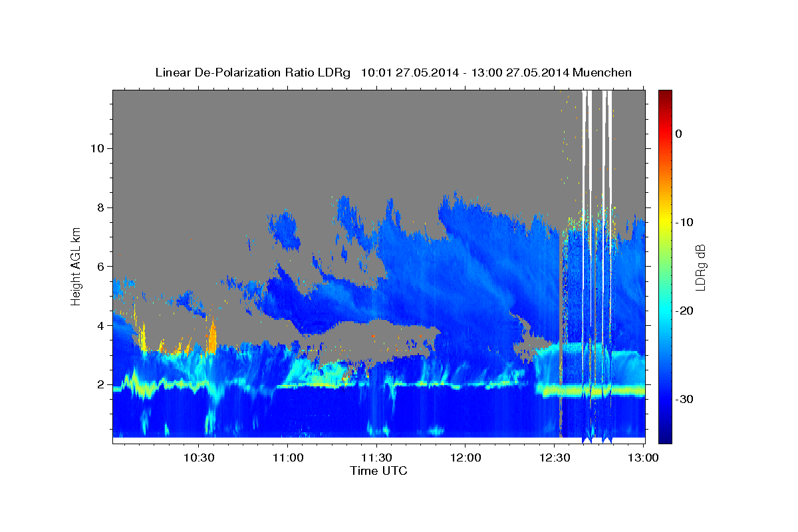This screenshot has width=798, height=532.
Task: Click the dark red top of the colorbar
Action: coord(665,96)
